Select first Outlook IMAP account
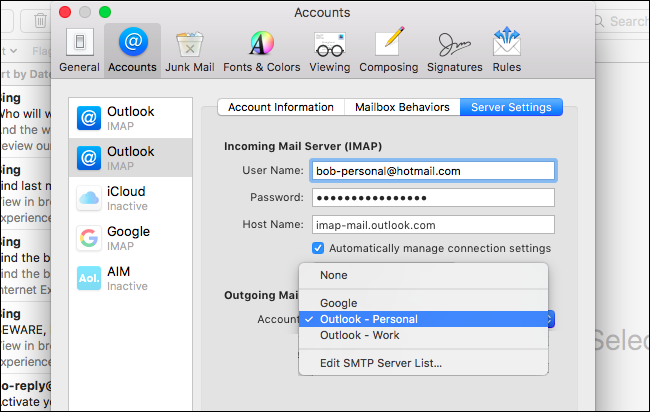650x412 pixels. (x=131, y=118)
